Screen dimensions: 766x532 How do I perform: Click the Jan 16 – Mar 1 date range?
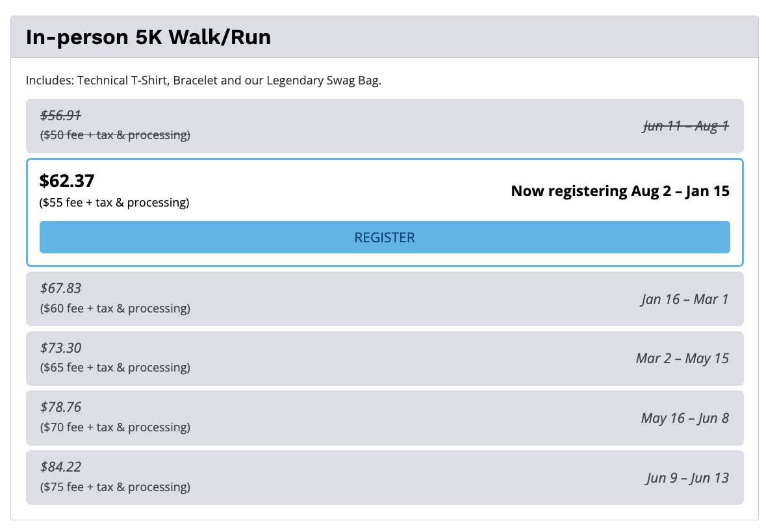coord(684,299)
